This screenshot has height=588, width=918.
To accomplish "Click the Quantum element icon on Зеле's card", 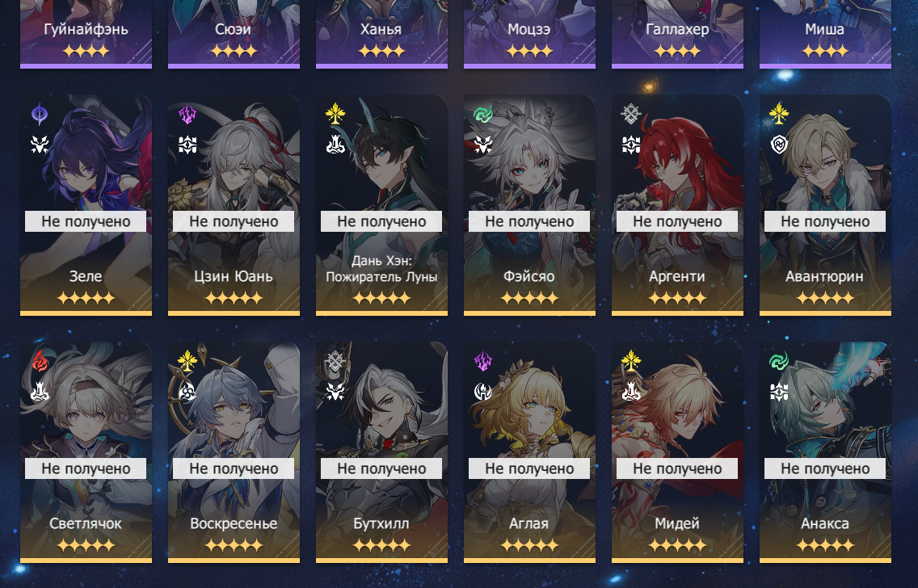I will pos(40,114).
